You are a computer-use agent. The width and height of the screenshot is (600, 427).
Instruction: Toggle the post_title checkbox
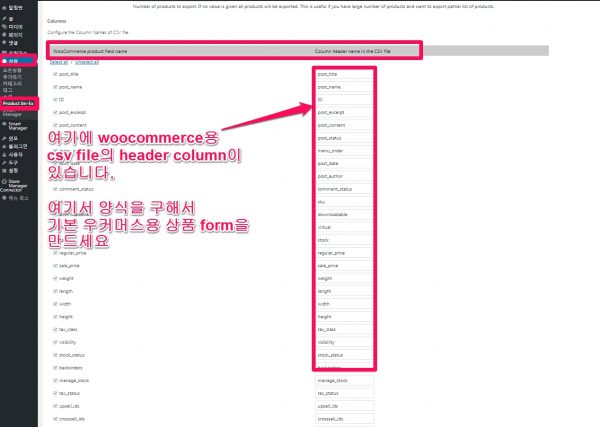[55, 74]
